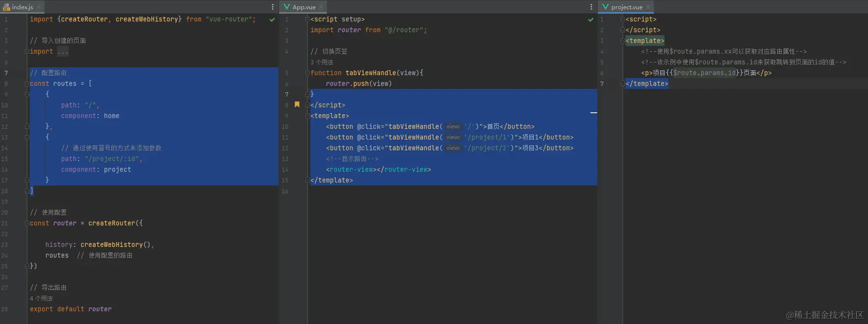
Task: Click the '// 导出路由' comment
Action: pos(48,287)
